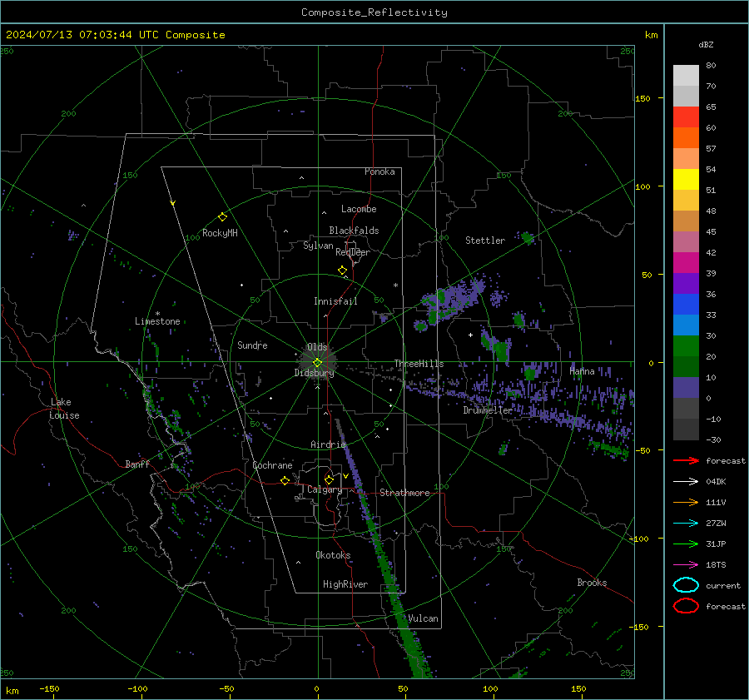Click the white plus marker west of Hanna
This screenshot has width=749, height=700.
[470, 335]
